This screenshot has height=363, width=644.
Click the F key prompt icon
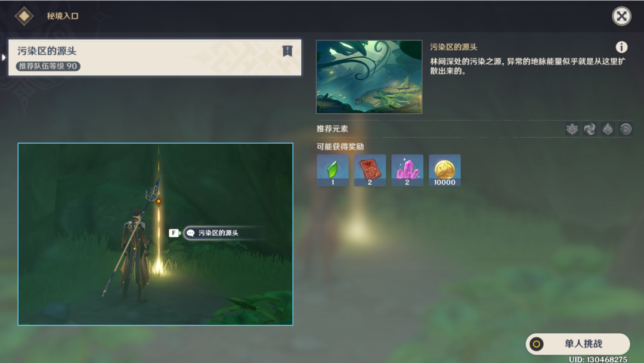(174, 233)
